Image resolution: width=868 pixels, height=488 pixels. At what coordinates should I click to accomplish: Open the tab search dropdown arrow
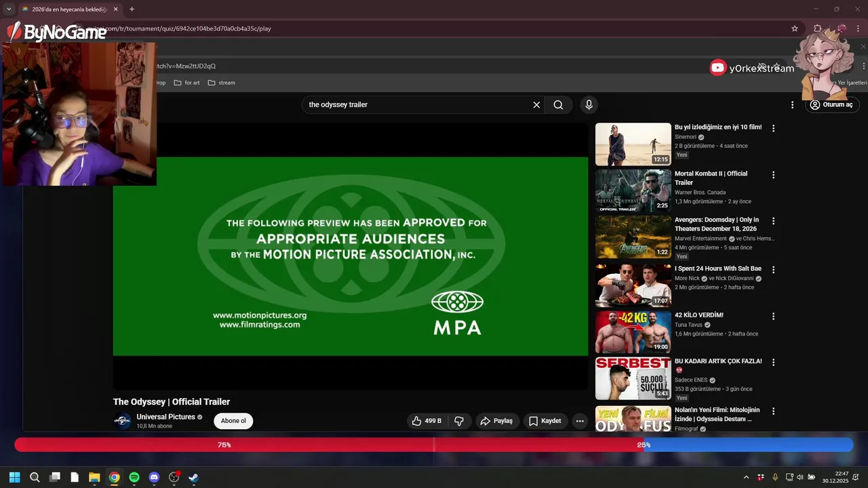[x=9, y=9]
